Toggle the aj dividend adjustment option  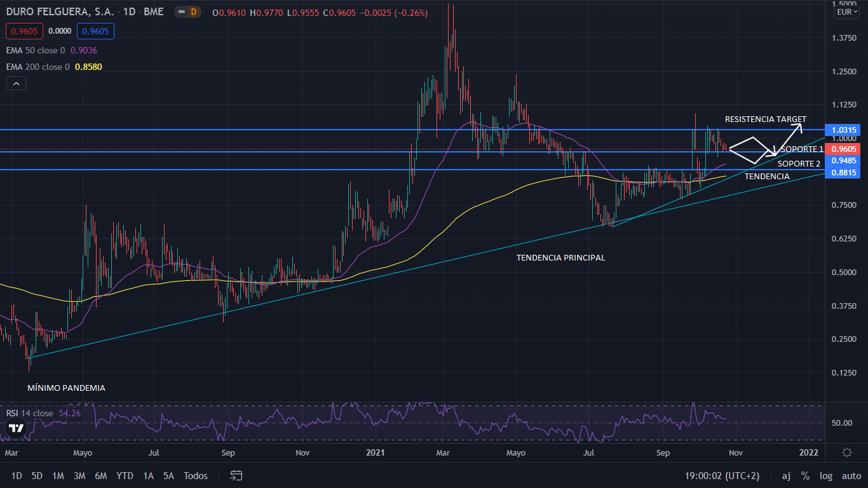[x=786, y=476]
